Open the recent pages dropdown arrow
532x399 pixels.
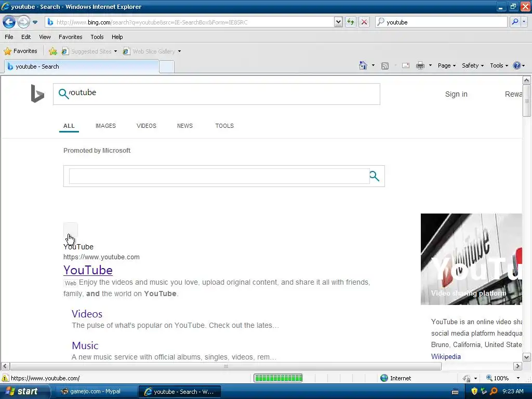(35, 22)
